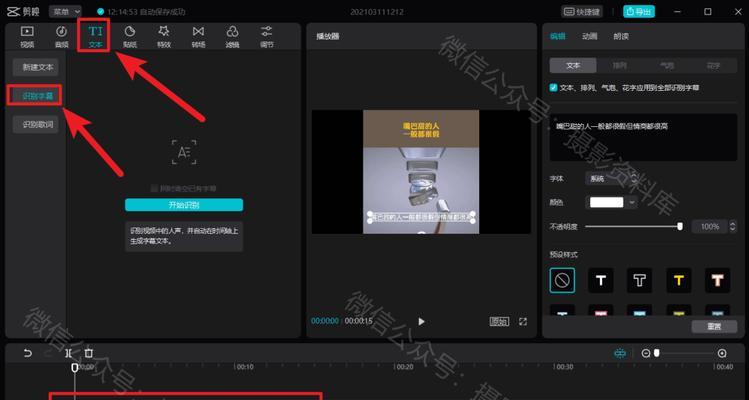The image size is (749, 400).
Task: Adjust opacity percentage stepper arrows
Action: point(733,227)
